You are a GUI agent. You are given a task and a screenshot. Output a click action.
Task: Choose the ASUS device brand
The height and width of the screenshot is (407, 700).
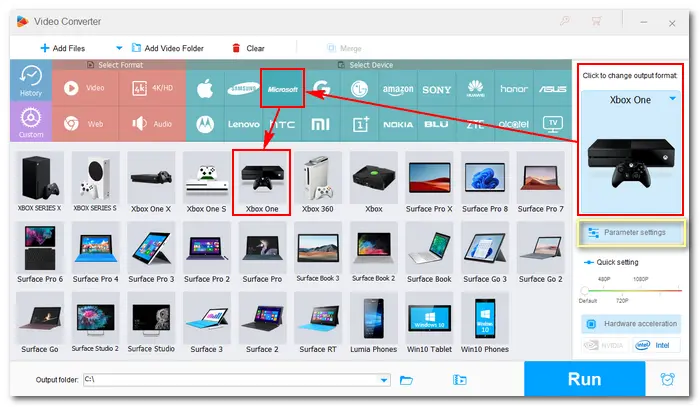[x=552, y=89]
